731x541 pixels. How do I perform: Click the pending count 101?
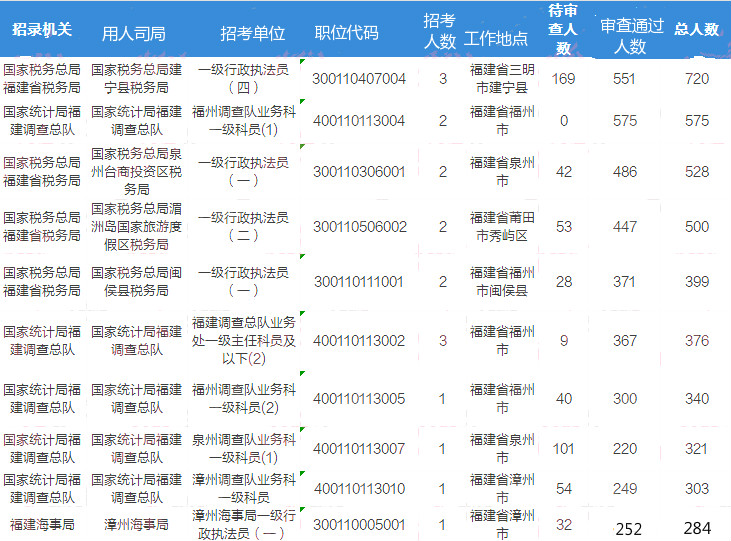click(x=564, y=449)
